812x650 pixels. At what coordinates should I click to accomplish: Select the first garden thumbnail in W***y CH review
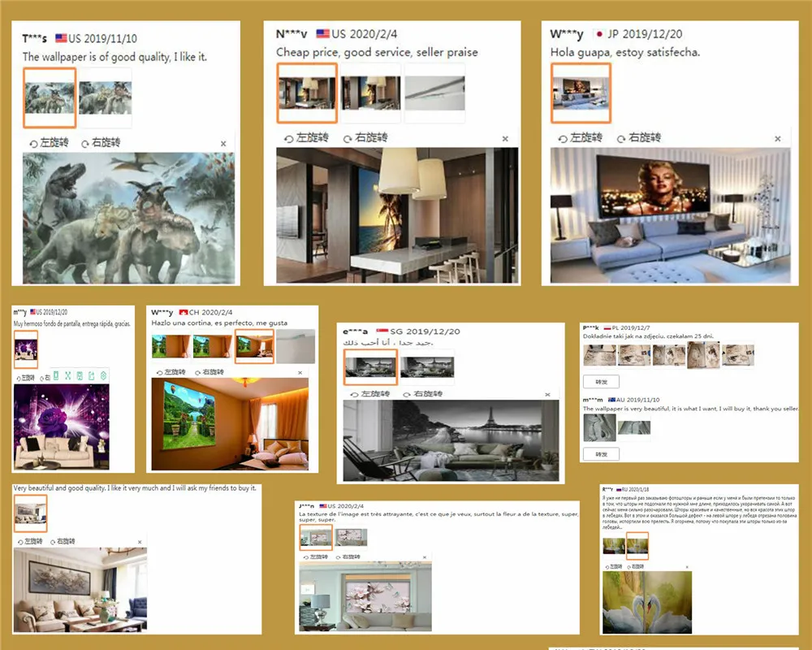pyautogui.click(x=171, y=346)
